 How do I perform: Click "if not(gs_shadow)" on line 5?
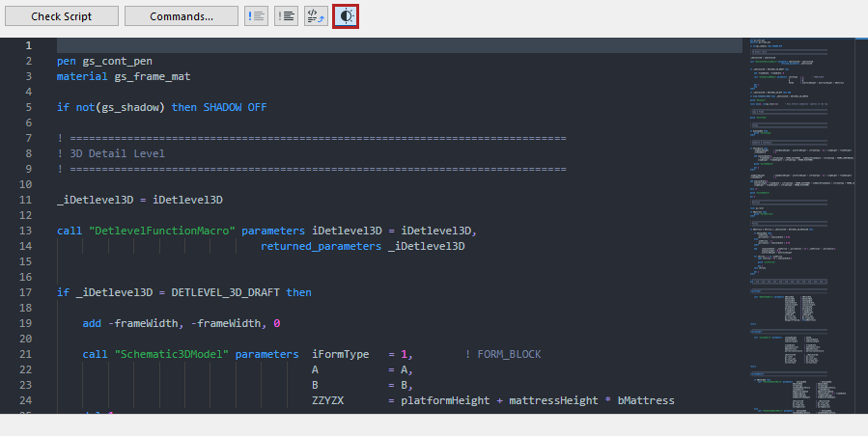(111, 107)
